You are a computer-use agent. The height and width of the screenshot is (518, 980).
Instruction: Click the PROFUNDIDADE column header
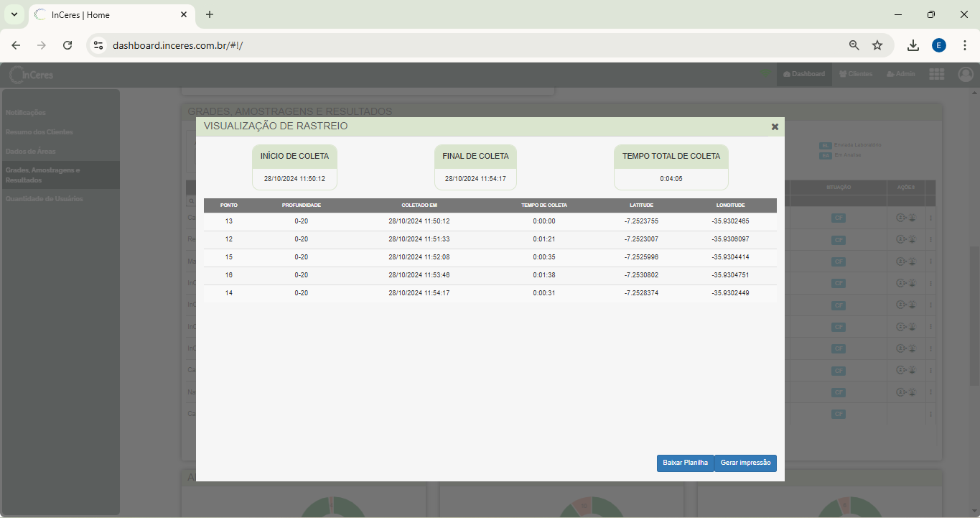click(302, 205)
